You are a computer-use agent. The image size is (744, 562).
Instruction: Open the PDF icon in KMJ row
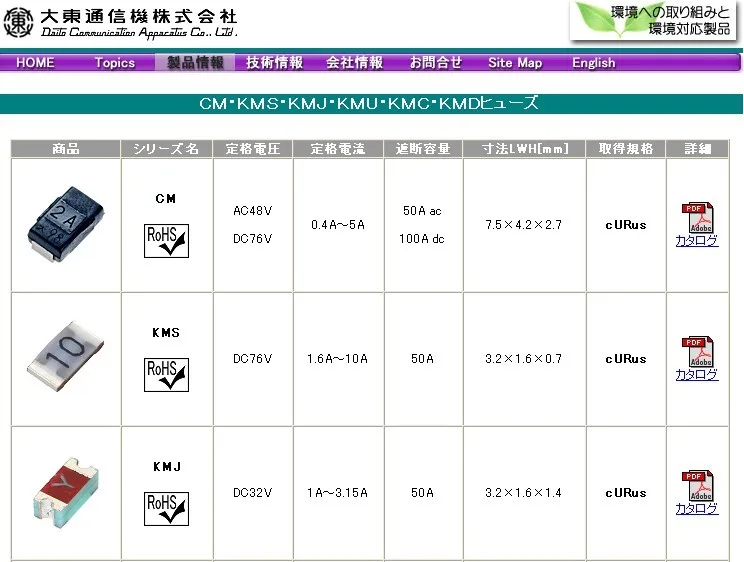[697, 486]
